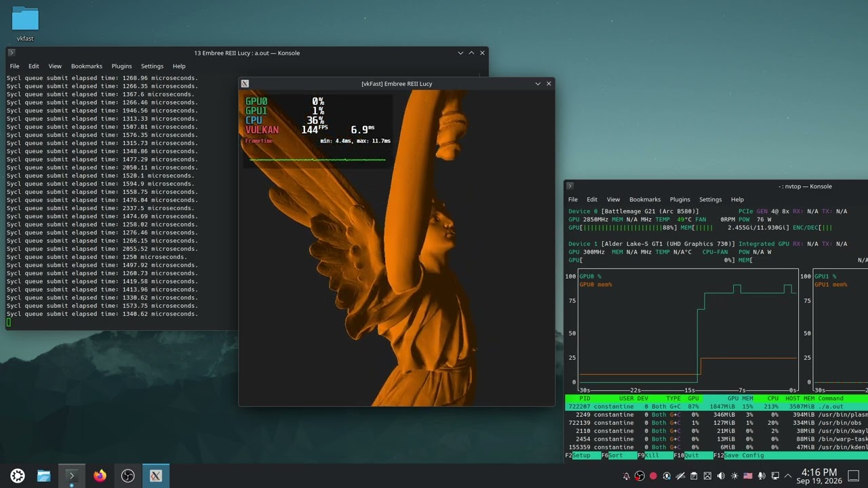The image size is (868, 488).
Task: Open View menu in nvtop Konsole
Action: (x=614, y=200)
